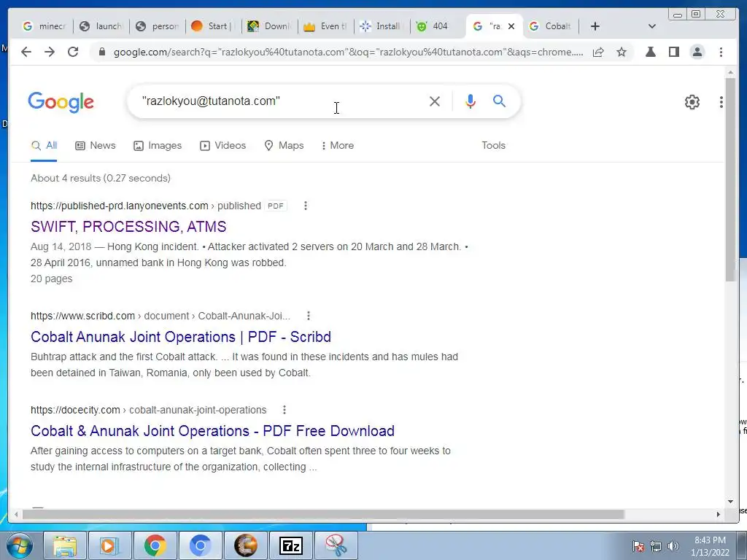Click inside the Google search field
Image resolution: width=747 pixels, height=560 pixels.
281,101
